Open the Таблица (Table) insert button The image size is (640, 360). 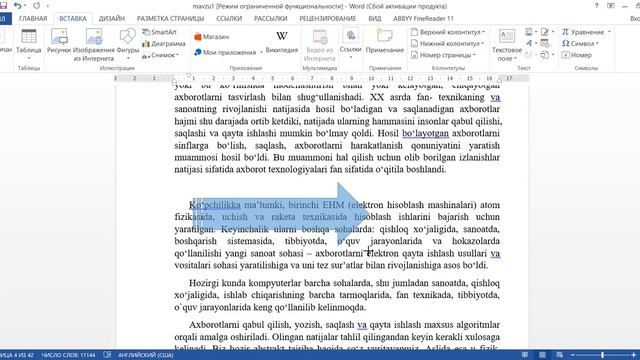[29, 45]
